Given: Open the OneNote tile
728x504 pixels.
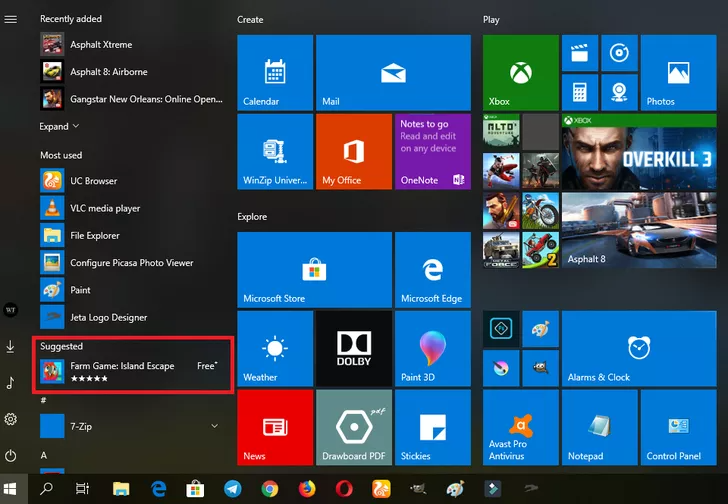Looking at the screenshot, I should (x=433, y=151).
